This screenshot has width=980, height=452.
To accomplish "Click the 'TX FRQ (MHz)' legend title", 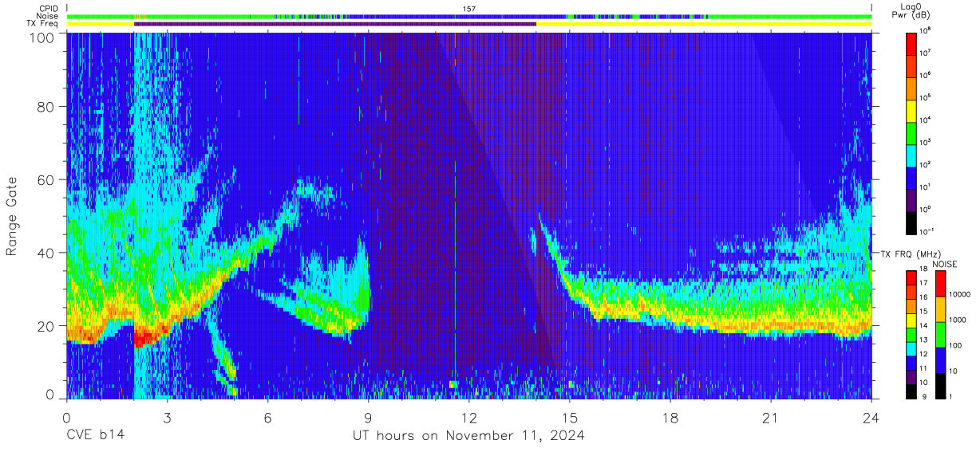I will [911, 254].
